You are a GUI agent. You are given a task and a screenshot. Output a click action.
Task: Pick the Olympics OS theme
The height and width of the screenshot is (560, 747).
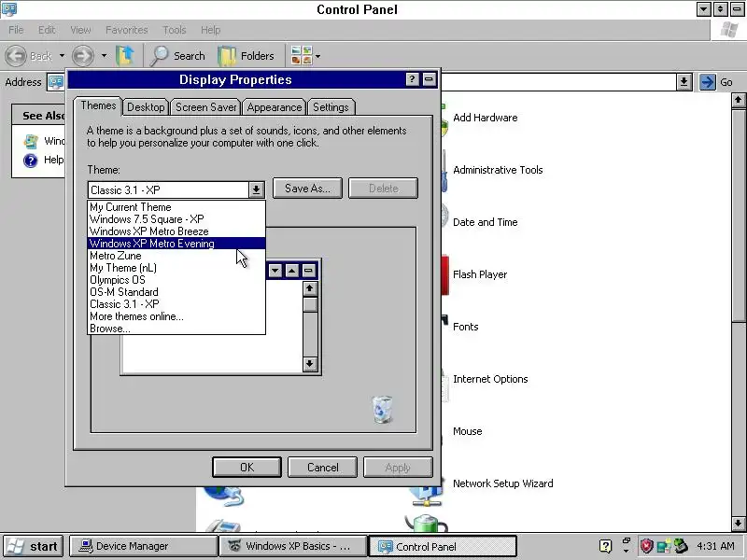(176, 280)
